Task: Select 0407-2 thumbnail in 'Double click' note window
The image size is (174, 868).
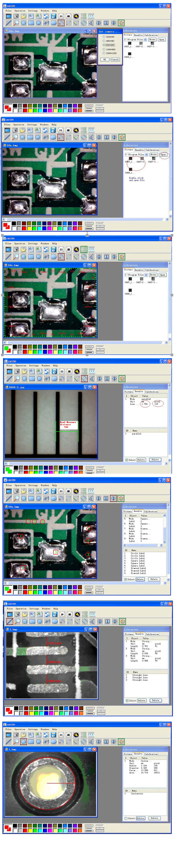Action: pyautogui.click(x=142, y=159)
